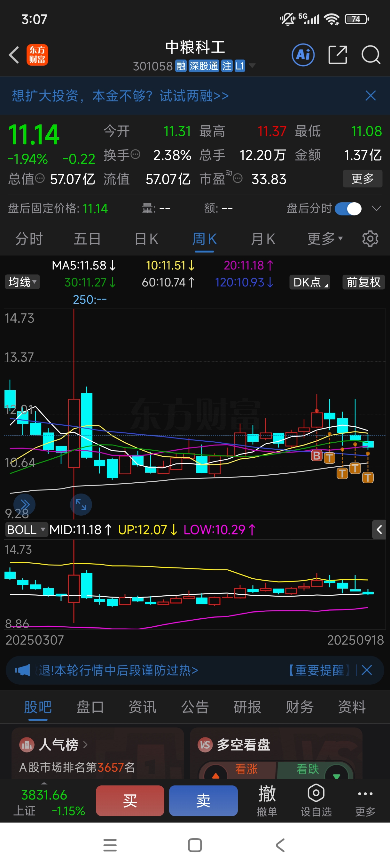
Task: Tap the 融 margin trading tag
Action: [x=181, y=66]
